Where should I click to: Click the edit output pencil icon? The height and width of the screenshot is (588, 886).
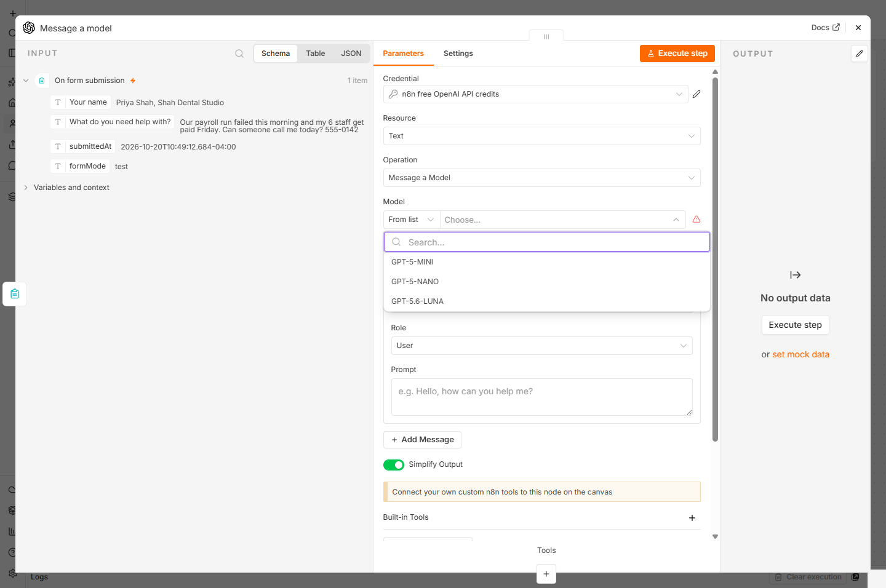tap(860, 54)
